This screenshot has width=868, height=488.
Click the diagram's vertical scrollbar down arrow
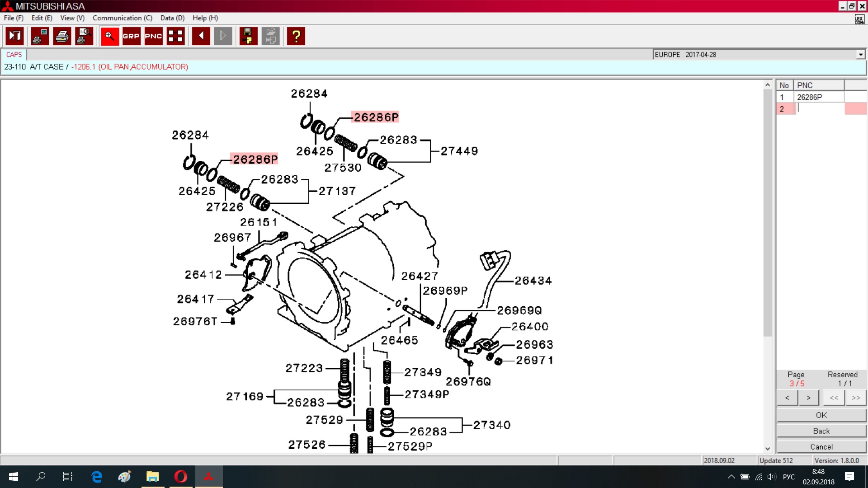pos(767,449)
